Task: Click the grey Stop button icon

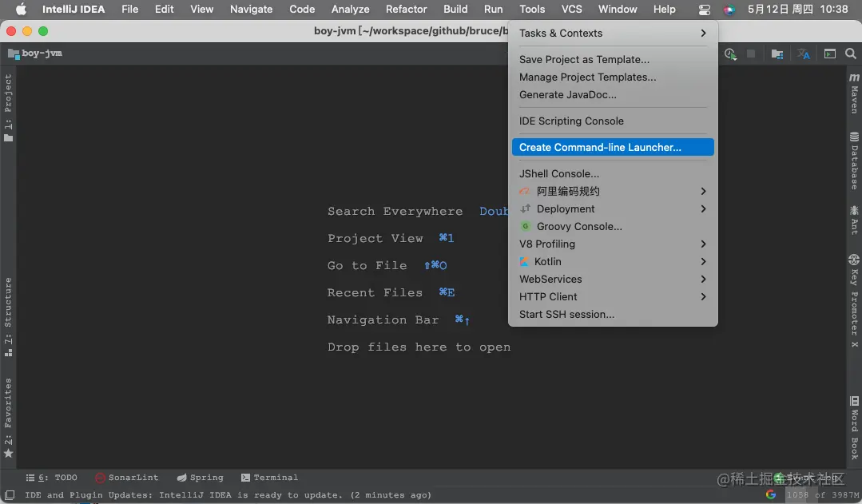Action: (751, 54)
